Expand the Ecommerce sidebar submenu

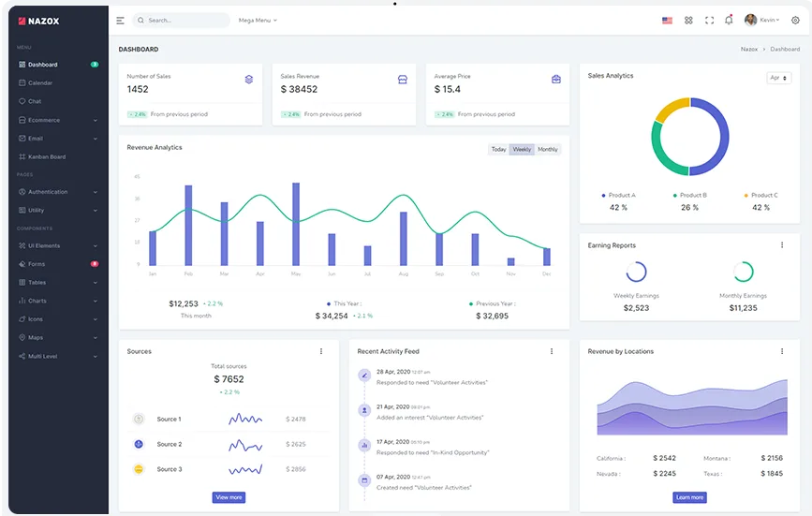58,120
